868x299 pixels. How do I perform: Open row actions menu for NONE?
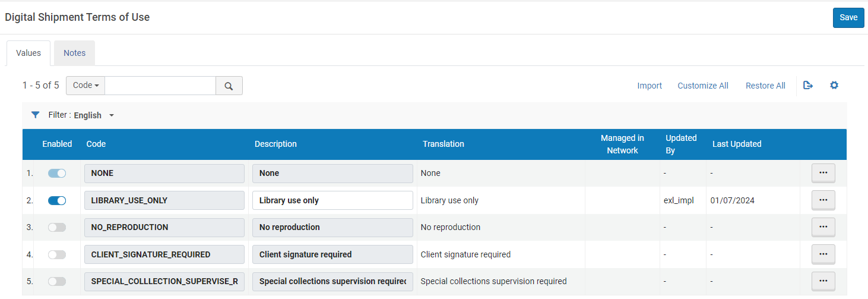(823, 173)
